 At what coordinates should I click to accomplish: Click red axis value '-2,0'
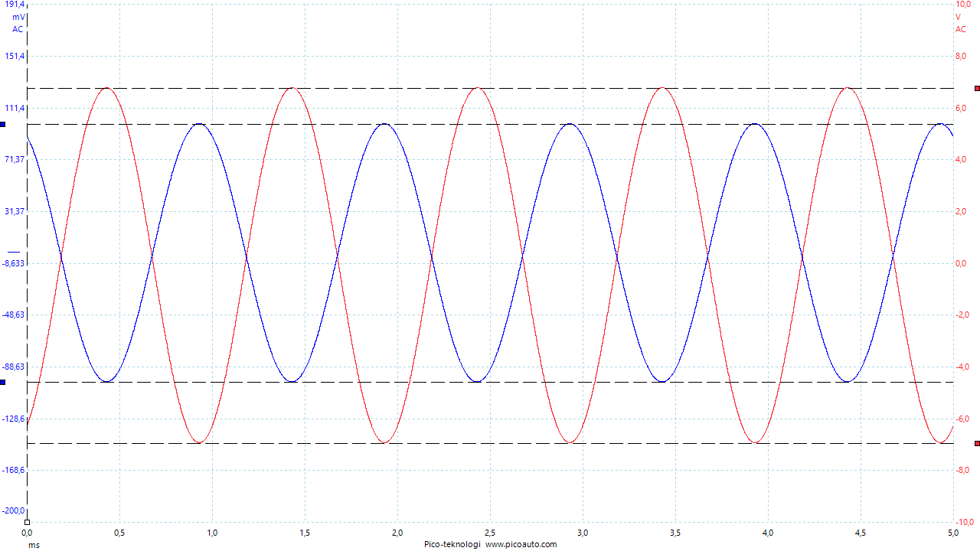[962, 315]
